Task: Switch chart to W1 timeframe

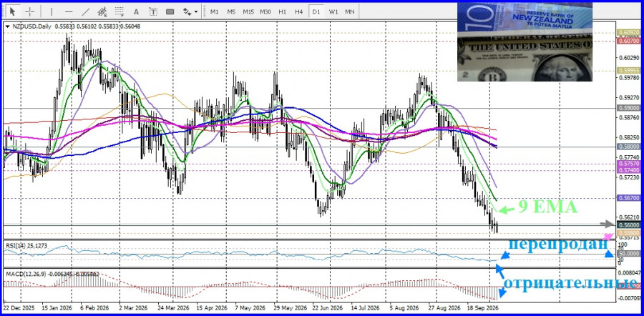Action: (333, 11)
